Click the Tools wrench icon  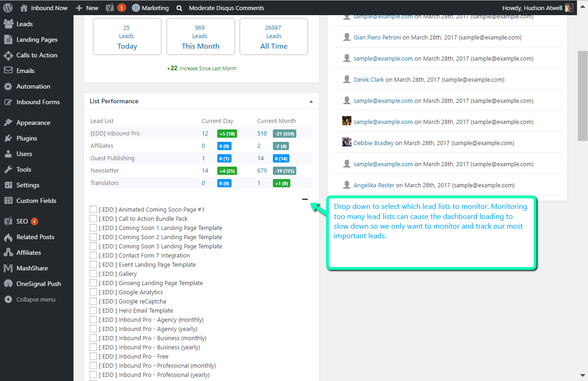tap(8, 169)
